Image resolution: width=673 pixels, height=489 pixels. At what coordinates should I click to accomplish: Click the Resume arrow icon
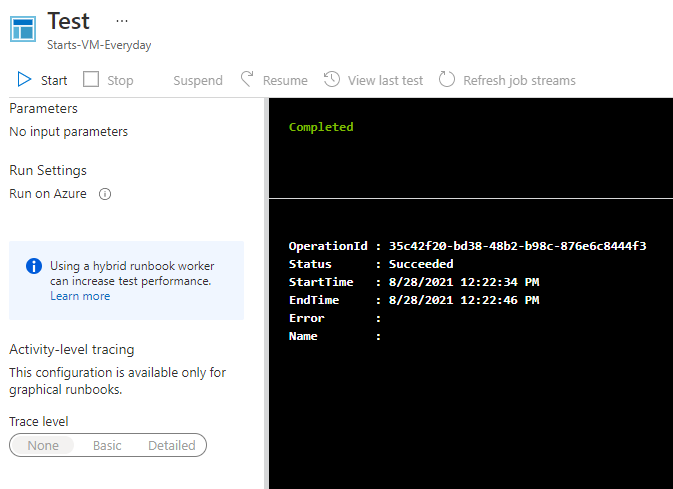[246, 80]
